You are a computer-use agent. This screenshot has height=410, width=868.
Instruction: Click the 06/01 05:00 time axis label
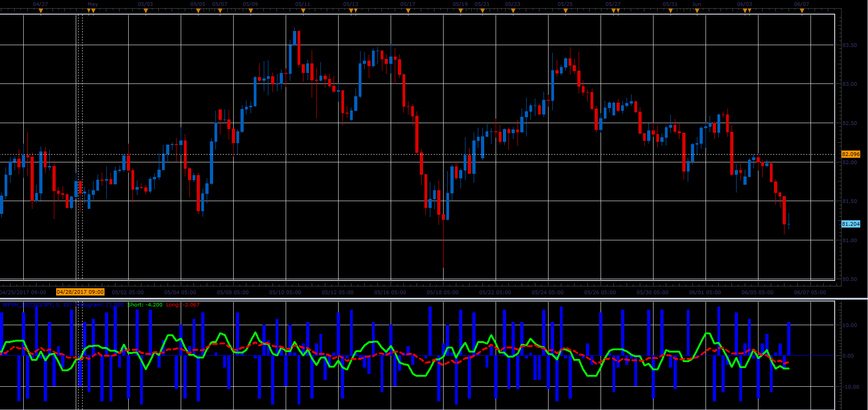705,292
